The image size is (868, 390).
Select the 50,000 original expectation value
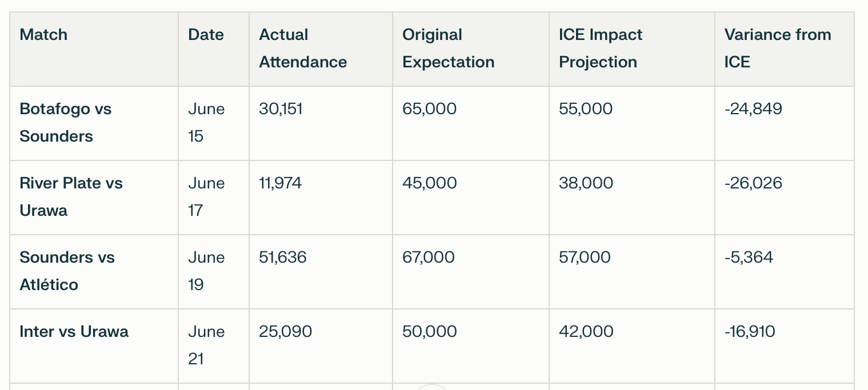tap(430, 332)
